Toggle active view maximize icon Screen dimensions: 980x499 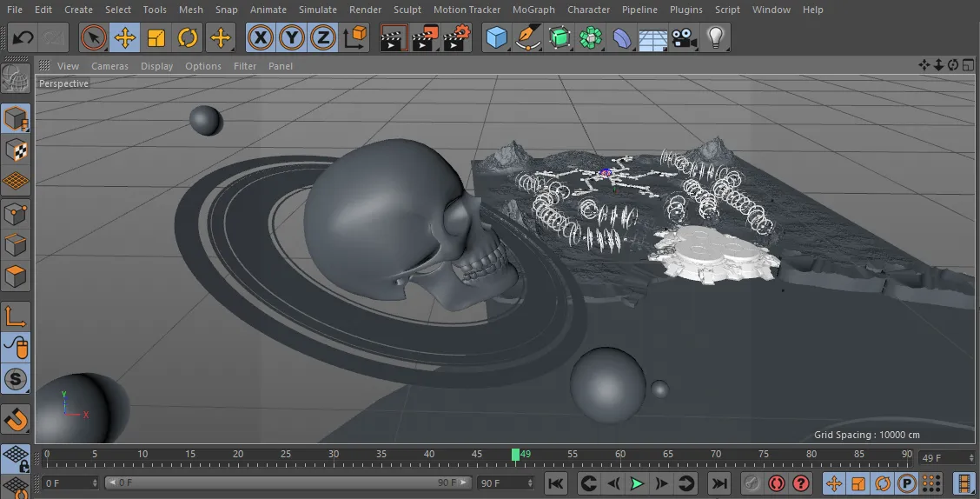[x=968, y=65]
